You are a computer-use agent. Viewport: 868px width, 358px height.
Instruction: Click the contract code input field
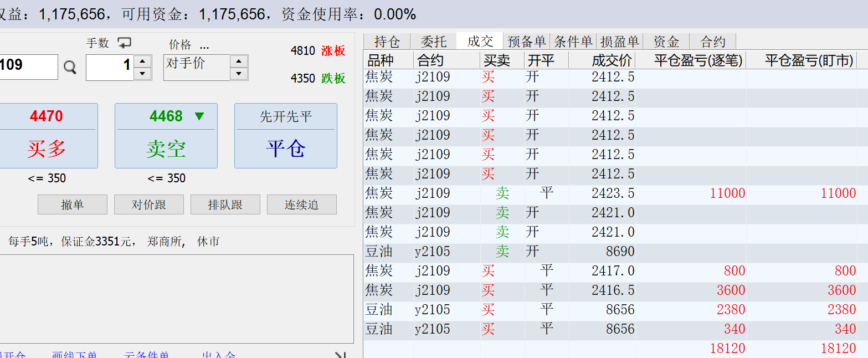pyautogui.click(x=28, y=67)
